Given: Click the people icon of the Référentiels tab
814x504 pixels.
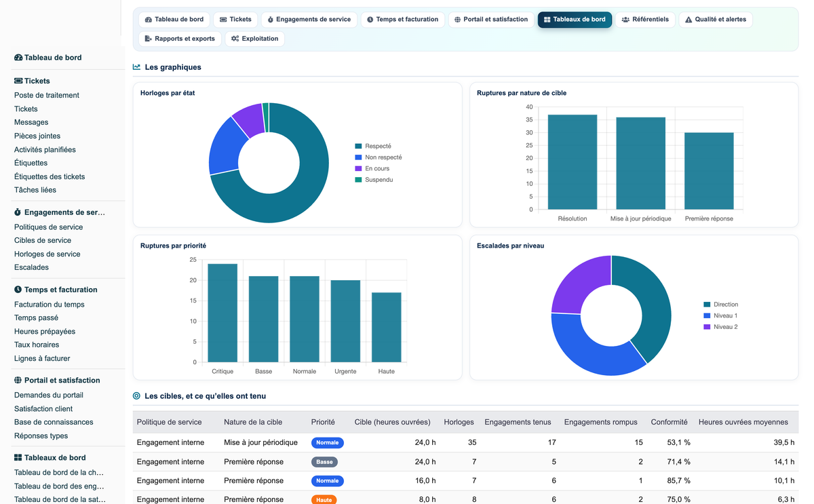Looking at the screenshot, I should click(x=625, y=20).
